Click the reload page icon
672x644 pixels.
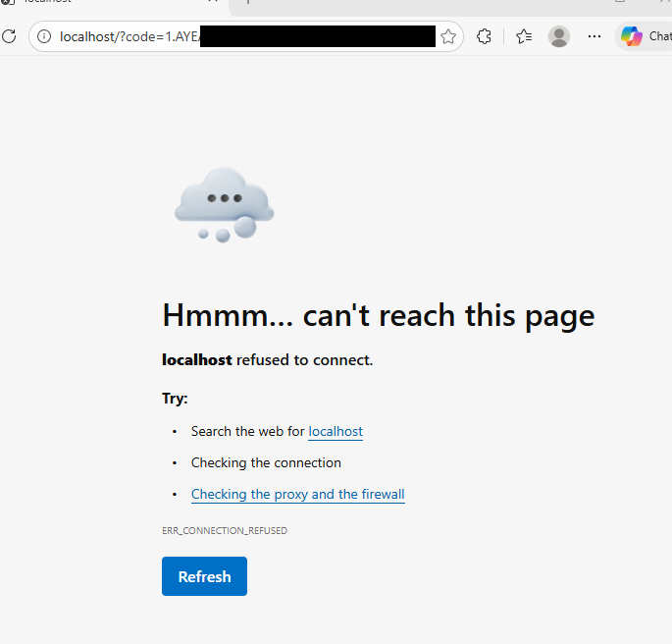[x=9, y=36]
